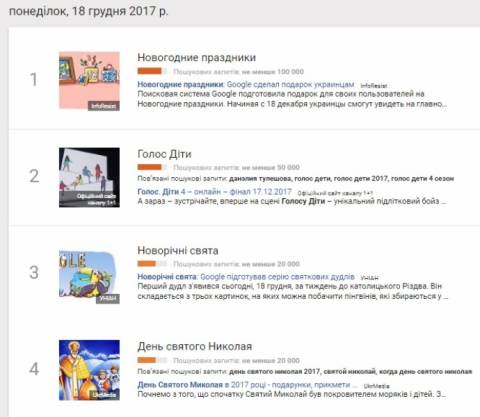Open the Новогодние праздники trend thumbnail

click(x=89, y=81)
